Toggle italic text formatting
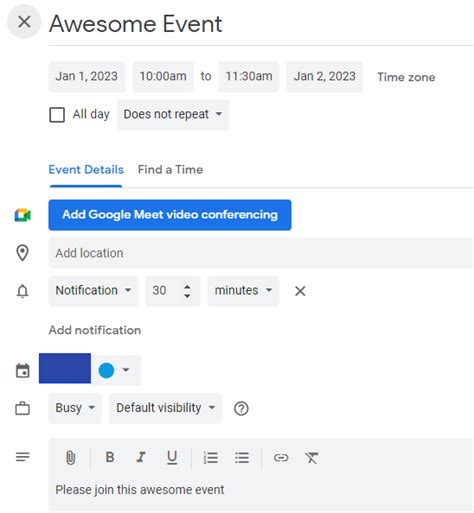The width and height of the screenshot is (474, 513). click(141, 457)
